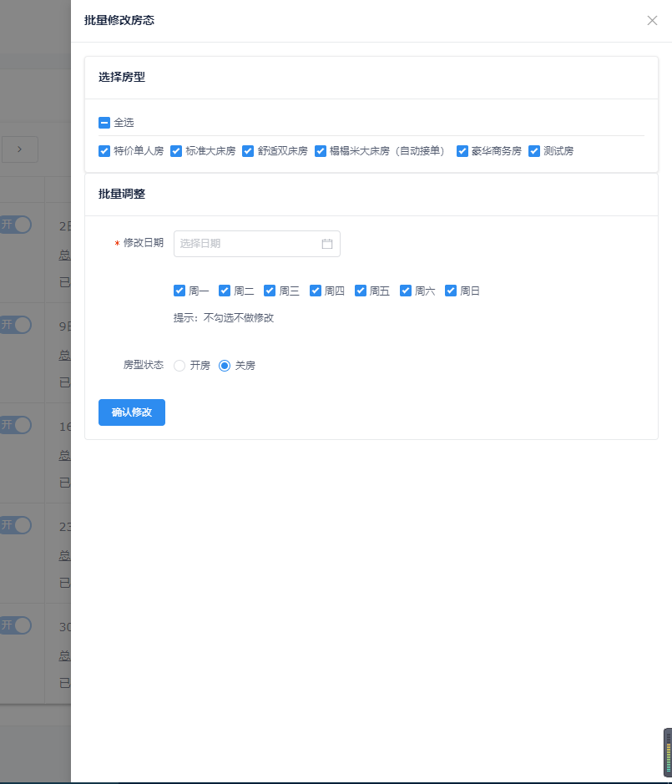Select the 关房 radio option
Viewport: 672px width, 784px height.
(225, 366)
